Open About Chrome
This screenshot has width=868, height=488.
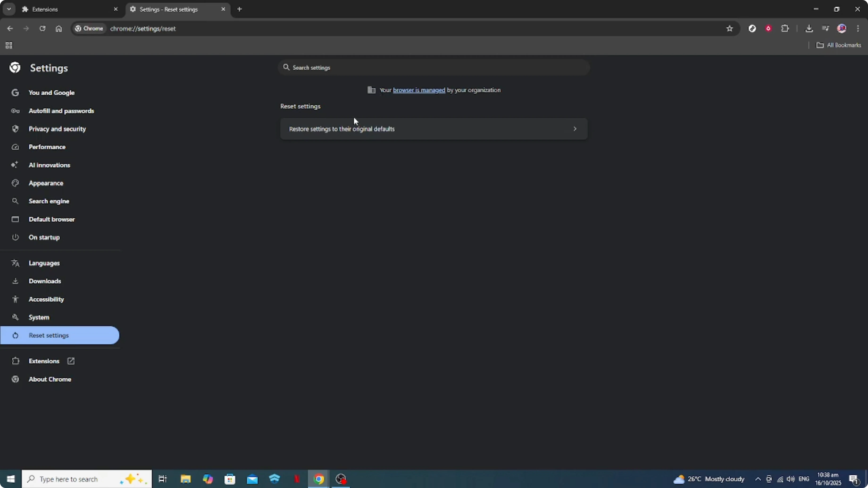pos(50,379)
